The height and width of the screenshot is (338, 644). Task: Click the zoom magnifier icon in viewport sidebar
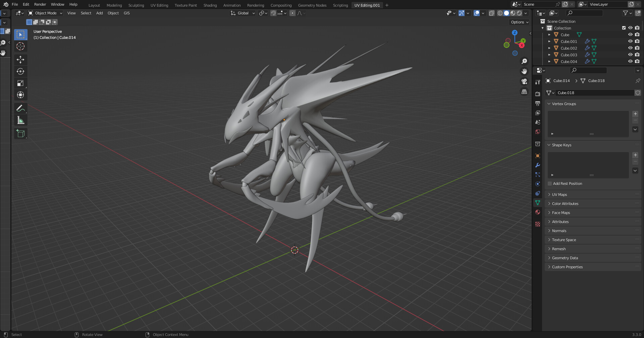[x=524, y=61]
